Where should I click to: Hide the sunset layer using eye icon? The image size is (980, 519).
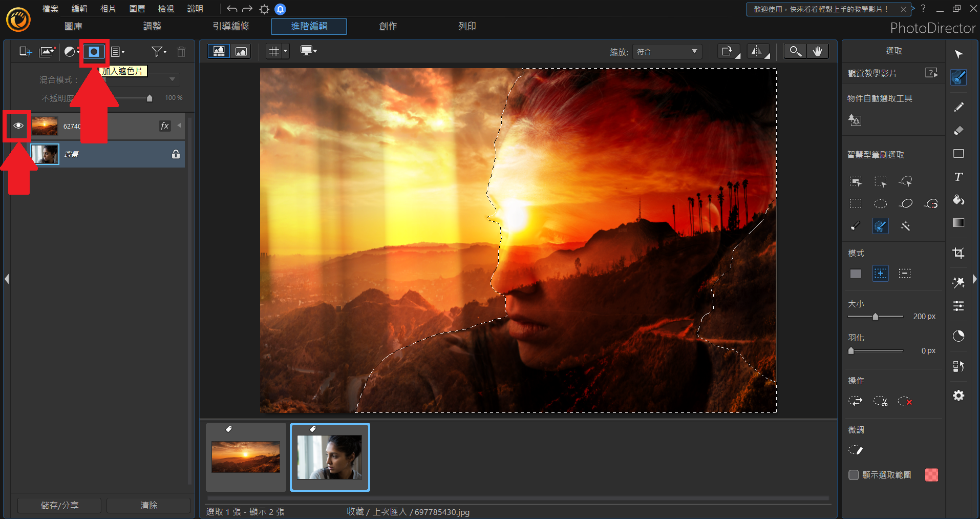18,126
